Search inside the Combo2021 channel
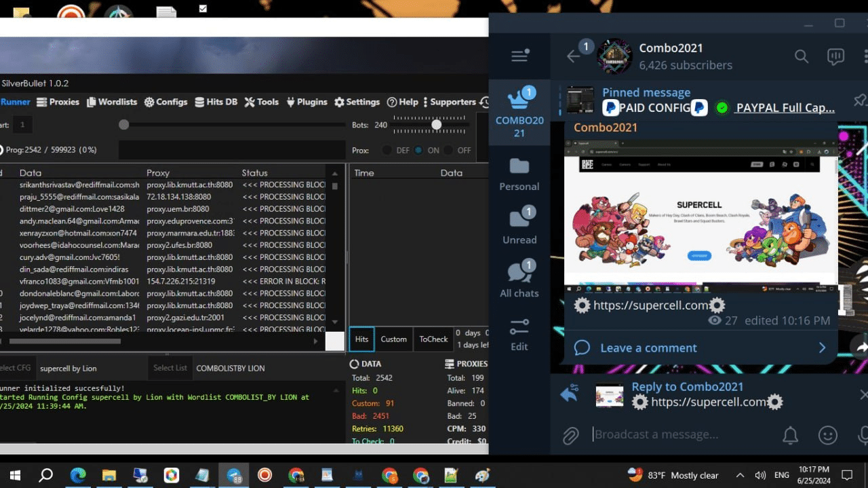The height and width of the screenshot is (488, 868). (x=802, y=56)
